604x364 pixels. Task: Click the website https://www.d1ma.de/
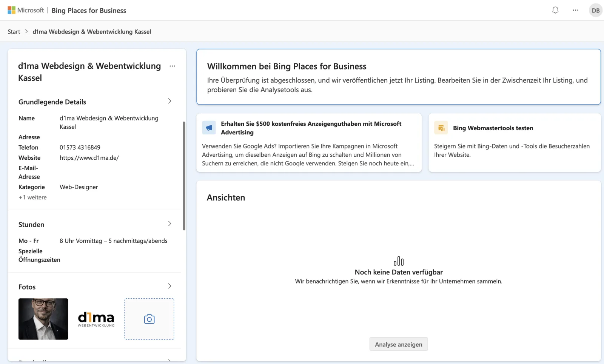tap(89, 158)
